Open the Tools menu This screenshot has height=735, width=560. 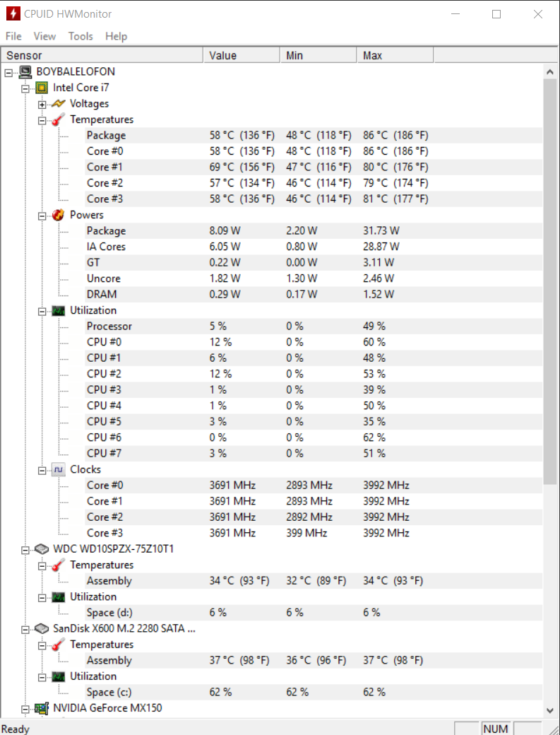pos(81,36)
